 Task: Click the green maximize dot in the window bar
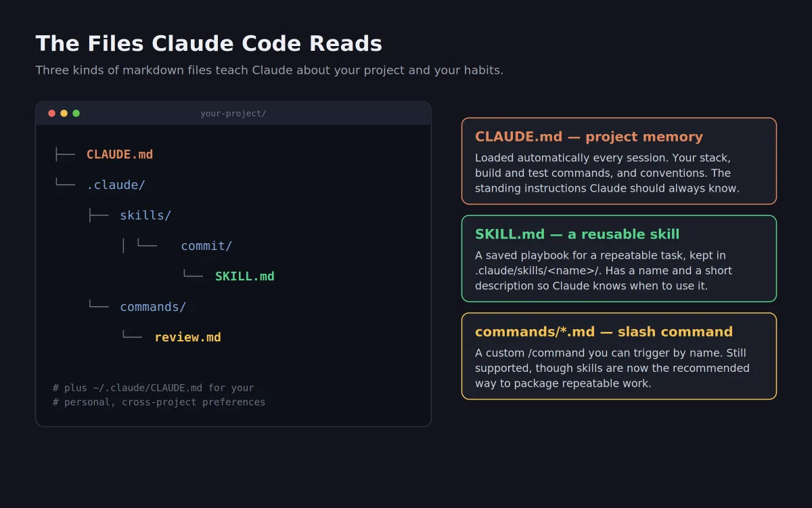76,113
